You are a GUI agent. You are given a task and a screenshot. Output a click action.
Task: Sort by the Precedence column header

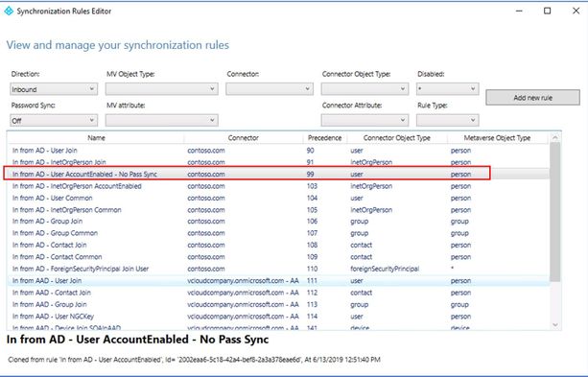[x=325, y=138]
